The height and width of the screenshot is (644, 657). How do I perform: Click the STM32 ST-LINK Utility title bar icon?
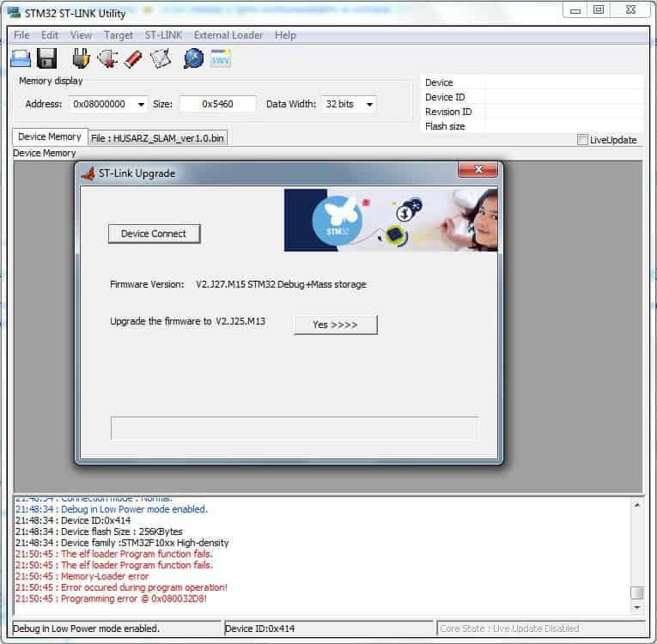point(14,12)
